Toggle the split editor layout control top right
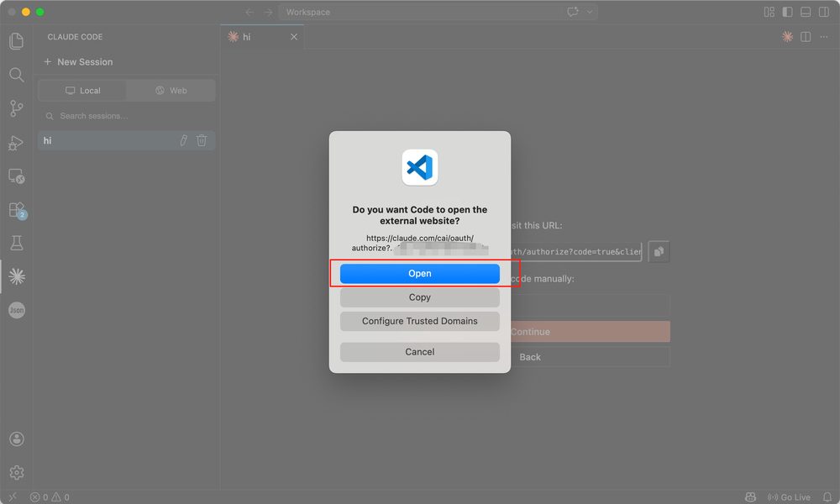Screen dimensions: 840x504 pyautogui.click(x=806, y=37)
